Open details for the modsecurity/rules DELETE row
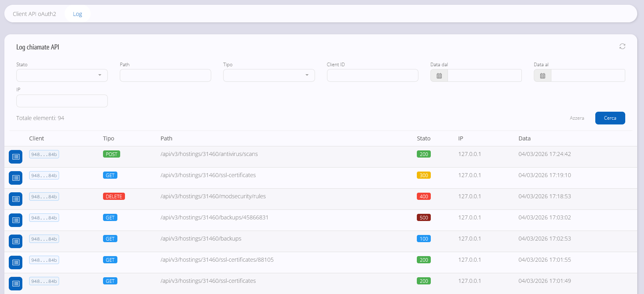 [x=16, y=199]
